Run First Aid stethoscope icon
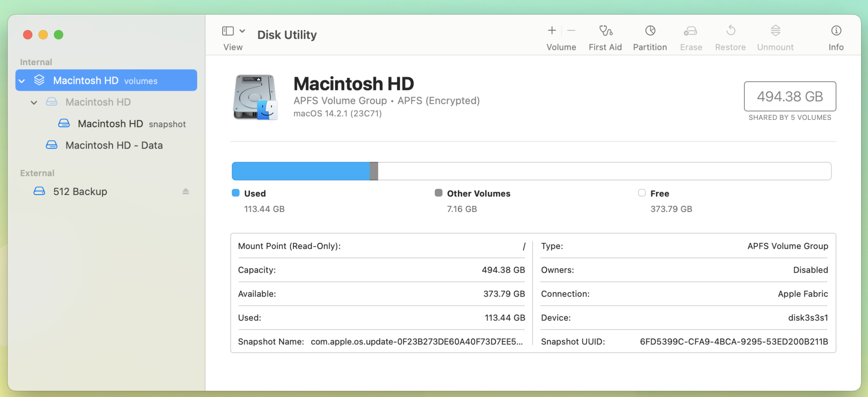 [605, 30]
